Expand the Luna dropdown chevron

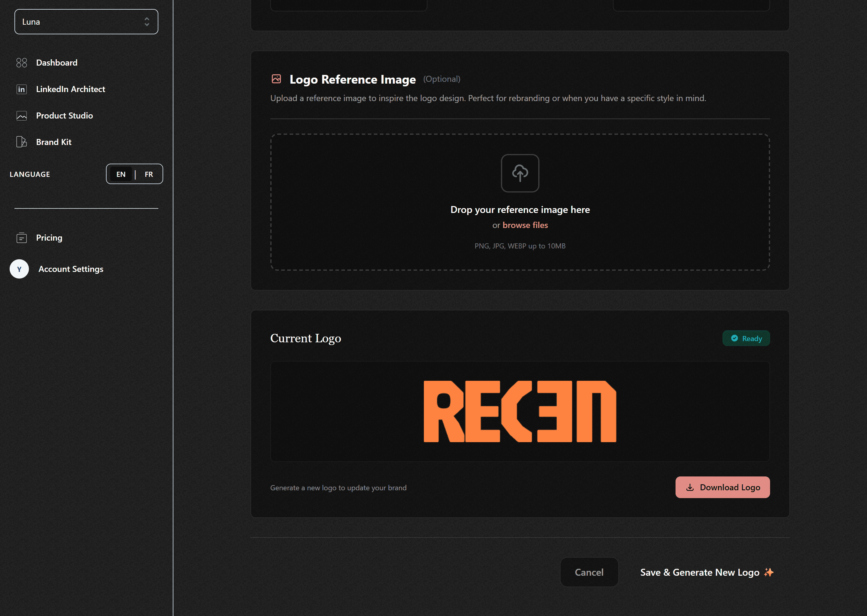pyautogui.click(x=147, y=22)
